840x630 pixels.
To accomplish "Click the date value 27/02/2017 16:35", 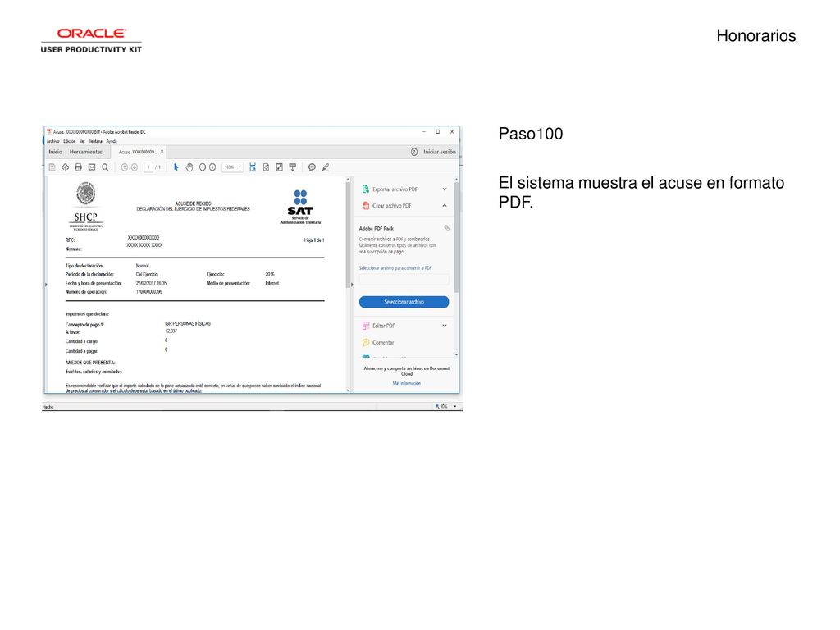I will point(151,283).
